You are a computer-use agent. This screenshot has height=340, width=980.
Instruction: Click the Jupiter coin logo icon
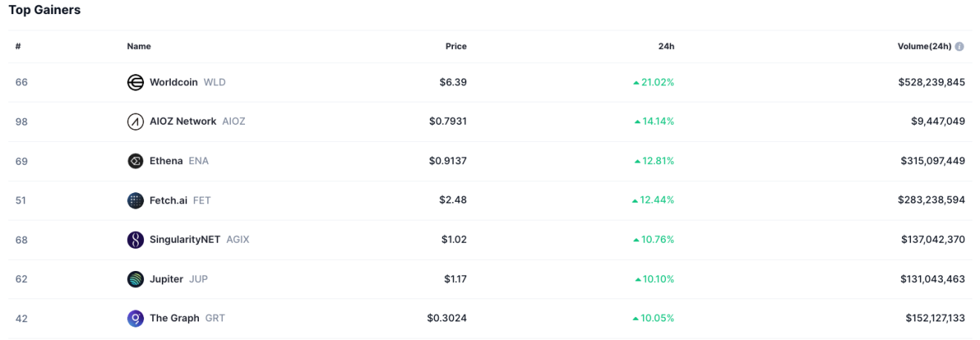pyautogui.click(x=135, y=279)
